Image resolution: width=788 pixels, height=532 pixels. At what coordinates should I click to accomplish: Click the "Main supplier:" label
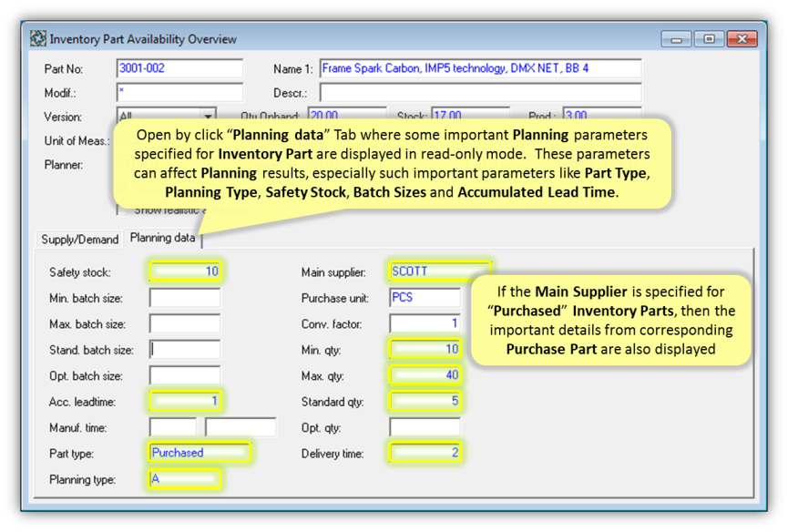(333, 272)
